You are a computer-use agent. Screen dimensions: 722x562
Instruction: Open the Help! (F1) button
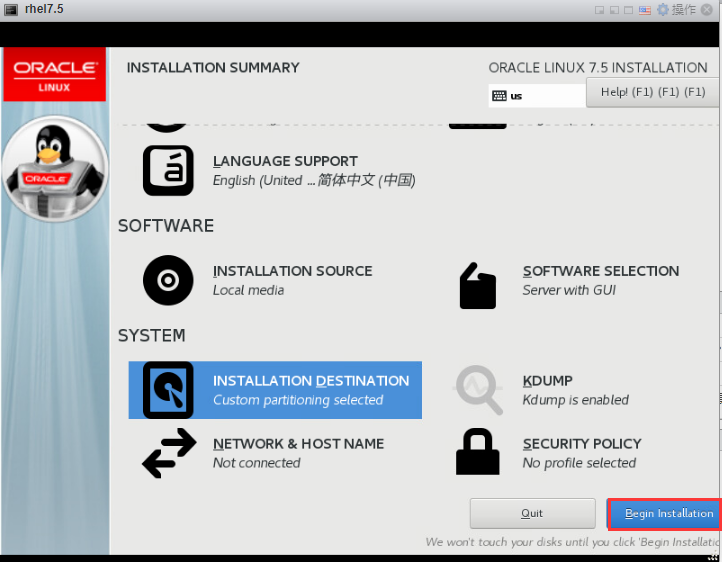[652, 92]
